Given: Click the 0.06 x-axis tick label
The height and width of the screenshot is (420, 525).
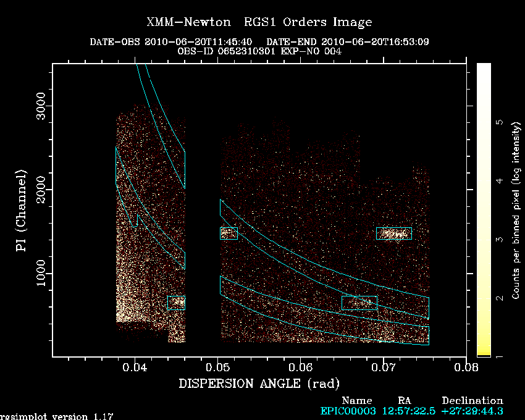Looking at the screenshot, I should click(x=301, y=367).
